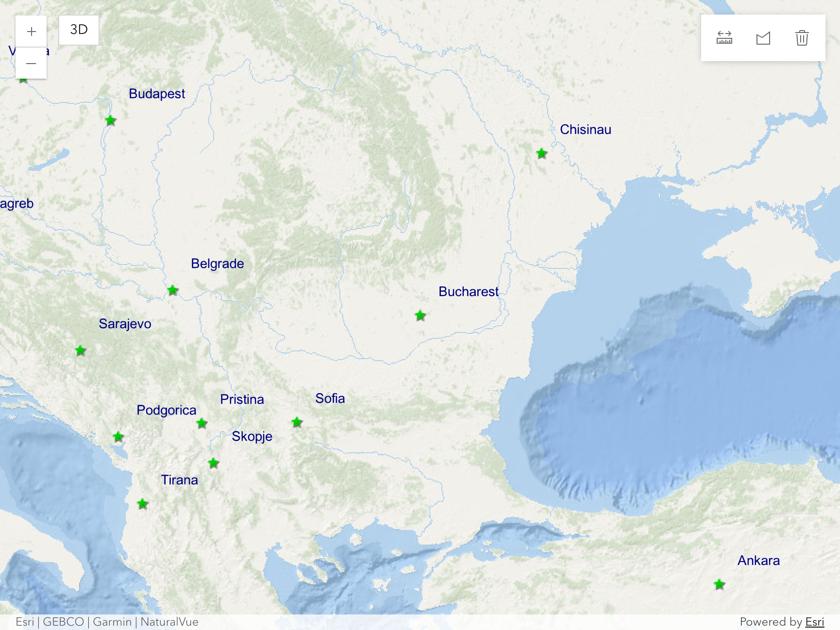Click the Tirana star marker

click(142, 504)
